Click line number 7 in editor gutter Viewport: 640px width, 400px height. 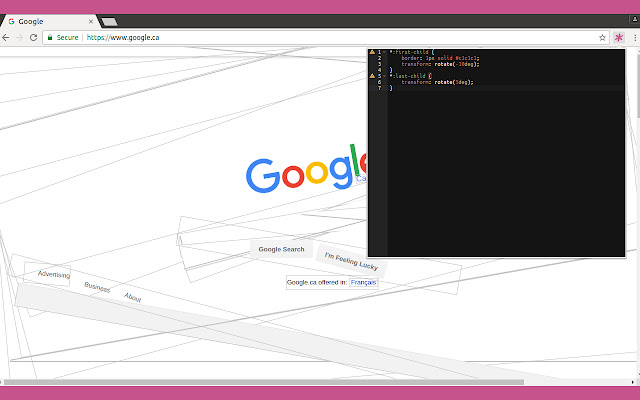point(379,88)
